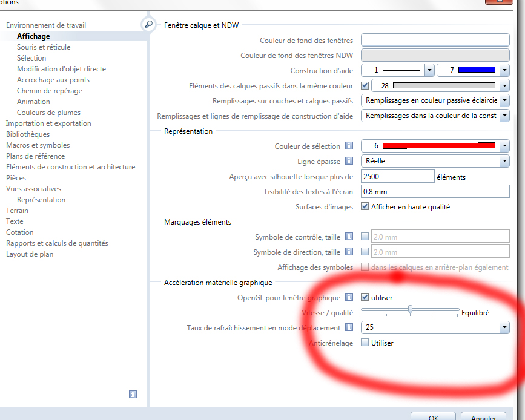The image size is (525, 420).
Task: Open Construction d'aide line type dropdown
Action: click(429, 70)
